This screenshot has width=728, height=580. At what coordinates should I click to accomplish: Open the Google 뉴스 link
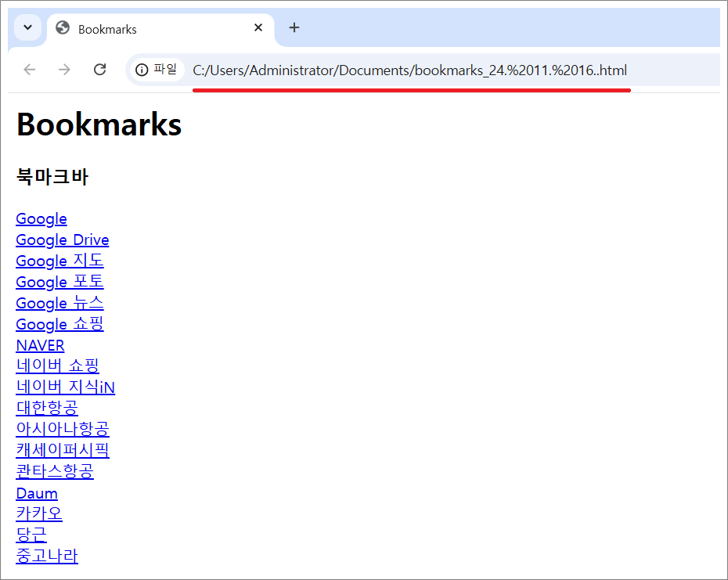point(60,303)
